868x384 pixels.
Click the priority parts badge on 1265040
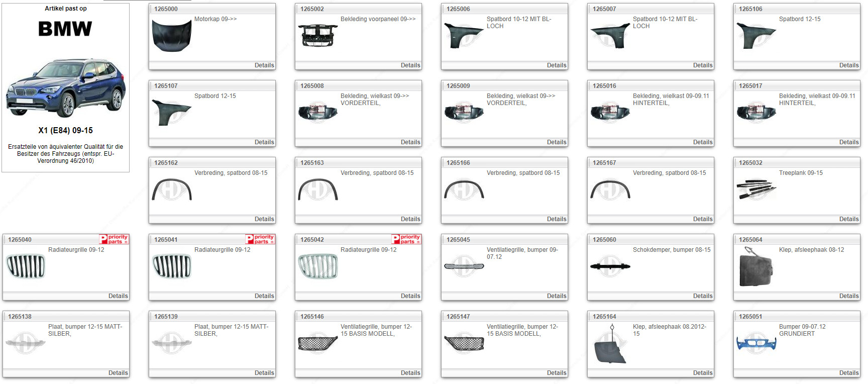115,239
